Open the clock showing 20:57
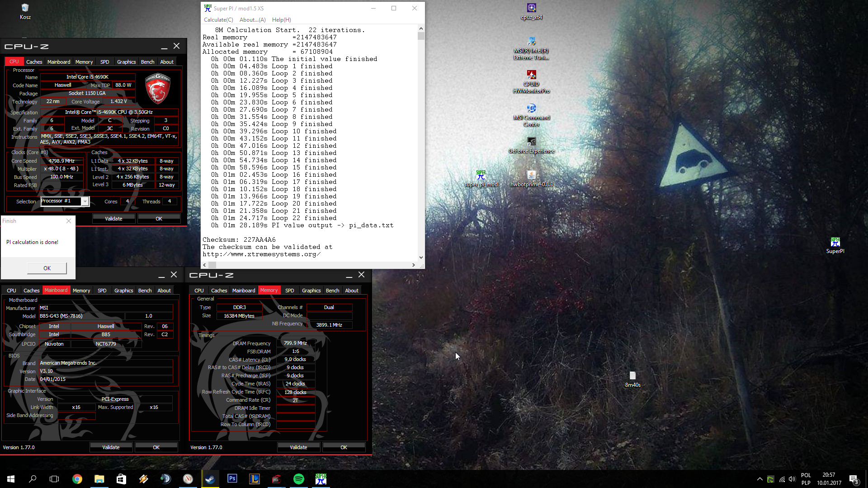 coord(829,479)
